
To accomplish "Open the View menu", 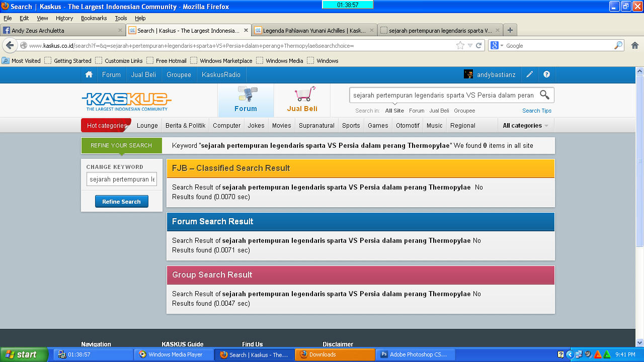I will [x=42, y=18].
